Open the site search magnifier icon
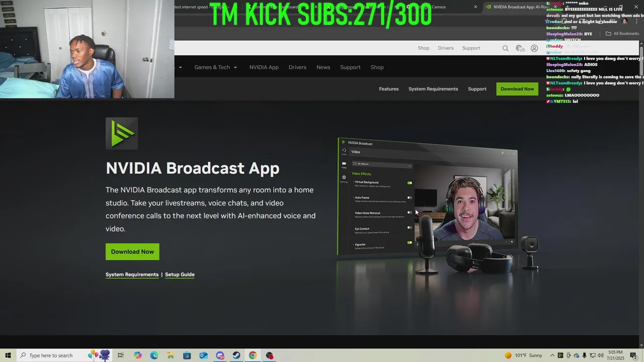This screenshot has height=362, width=644. (505, 48)
